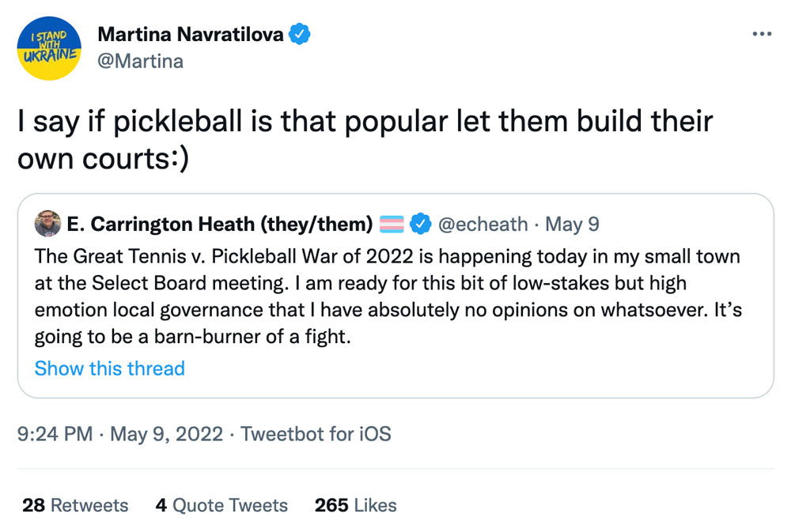Click the @echeath handle in quoted tweet
The image size is (791, 532).
coord(483,224)
